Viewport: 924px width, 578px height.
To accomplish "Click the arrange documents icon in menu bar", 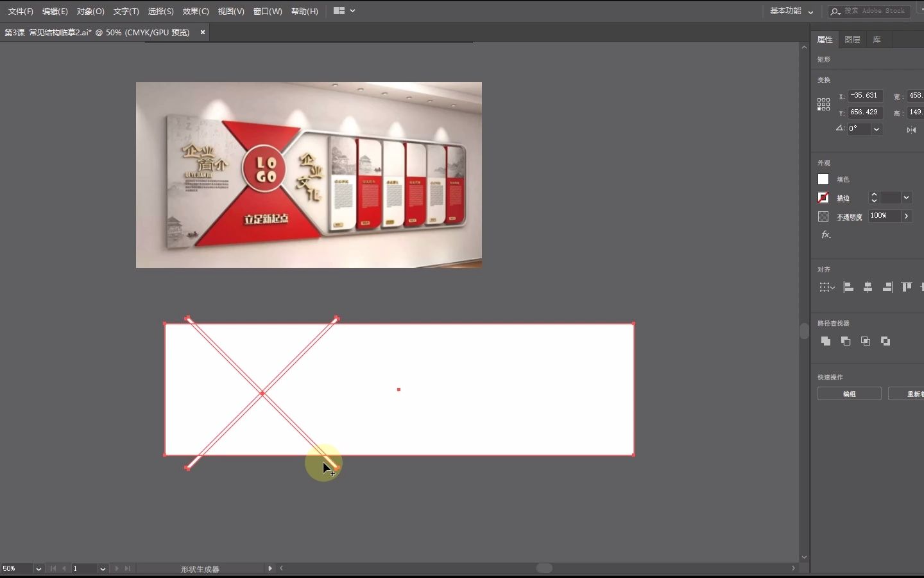I will click(x=339, y=11).
